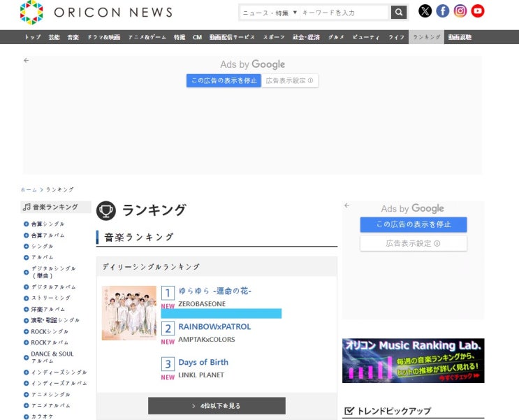The height and width of the screenshot is (420, 519).
Task: Open インディーズアルバム ranking link
Action: click(59, 383)
